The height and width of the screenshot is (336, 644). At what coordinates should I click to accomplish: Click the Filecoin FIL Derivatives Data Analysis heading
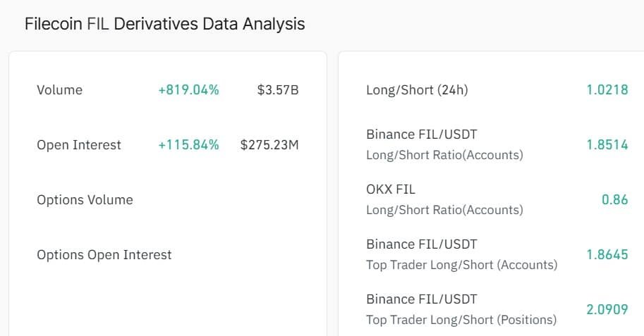164,24
